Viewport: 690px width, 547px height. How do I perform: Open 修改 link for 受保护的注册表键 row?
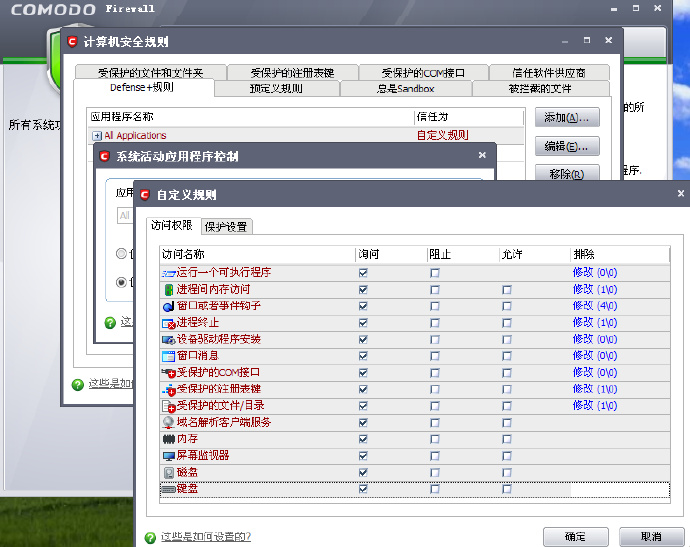(595, 389)
